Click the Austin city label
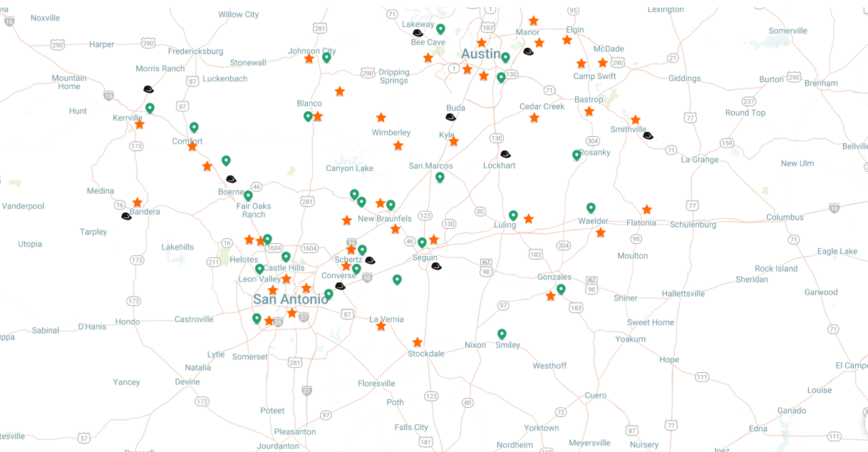This screenshot has height=452, width=868. point(481,54)
